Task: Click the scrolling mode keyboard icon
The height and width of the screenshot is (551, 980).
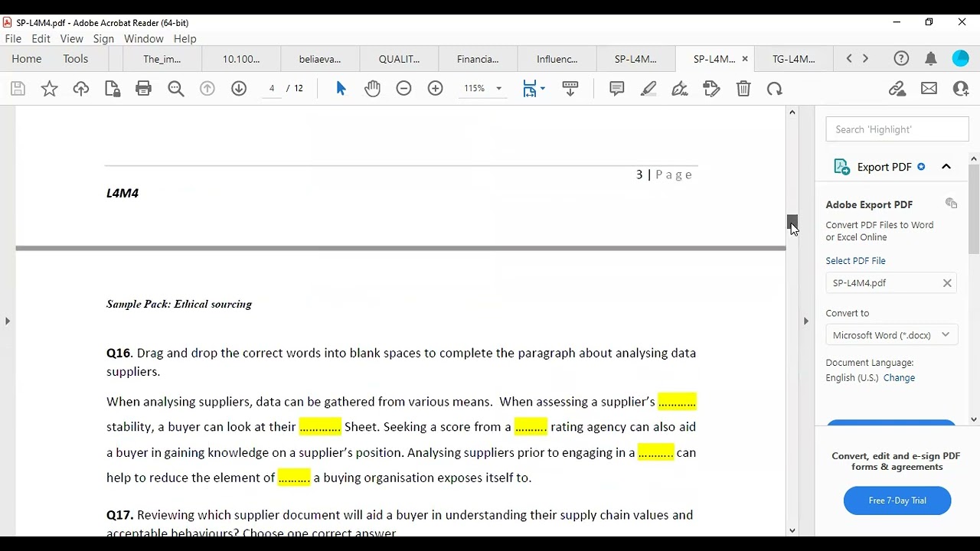Action: point(570,89)
